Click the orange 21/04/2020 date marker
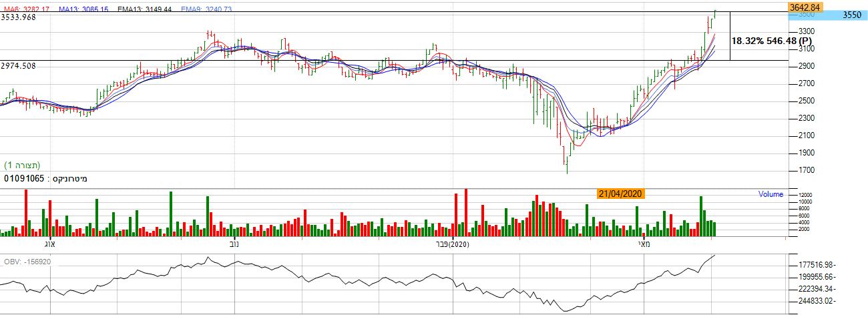The height and width of the screenshot is (319, 868). tap(620, 194)
